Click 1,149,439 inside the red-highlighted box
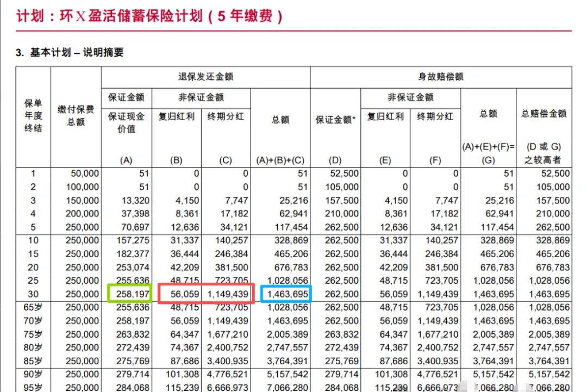Viewport: 587px width, 392px height. click(228, 294)
